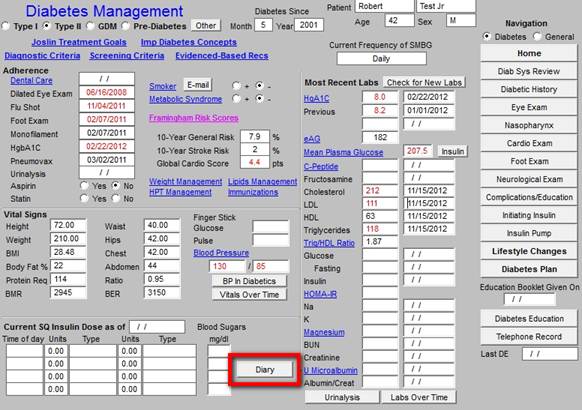
Task: Open the Insulin Pump section
Action: 529,233
